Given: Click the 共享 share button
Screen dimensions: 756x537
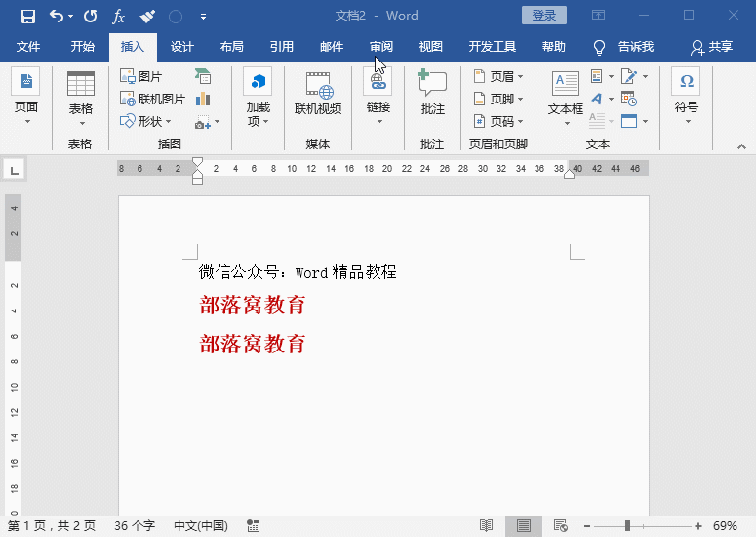Looking at the screenshot, I should (x=711, y=47).
